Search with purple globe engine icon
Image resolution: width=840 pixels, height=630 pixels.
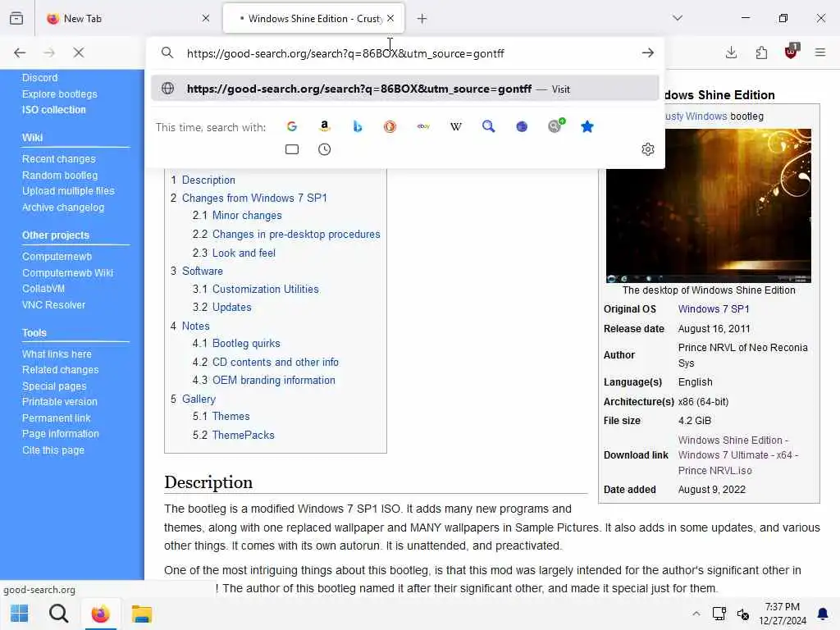click(x=522, y=126)
